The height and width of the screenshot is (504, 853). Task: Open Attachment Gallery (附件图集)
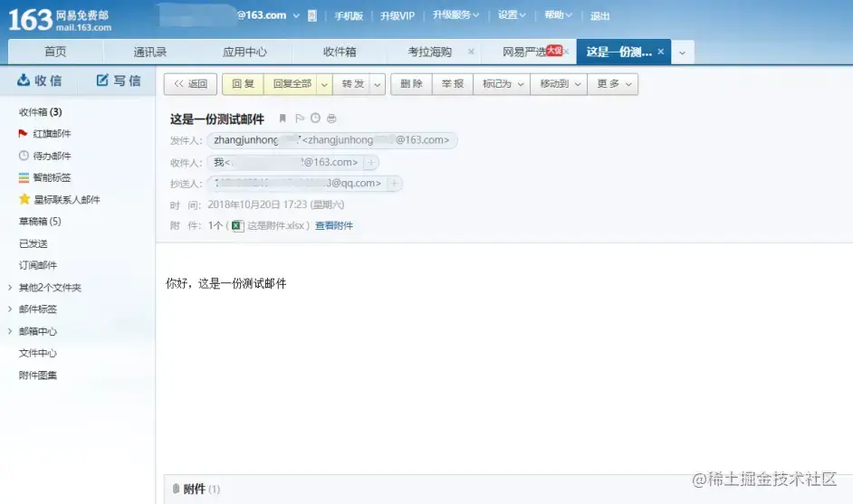point(37,376)
